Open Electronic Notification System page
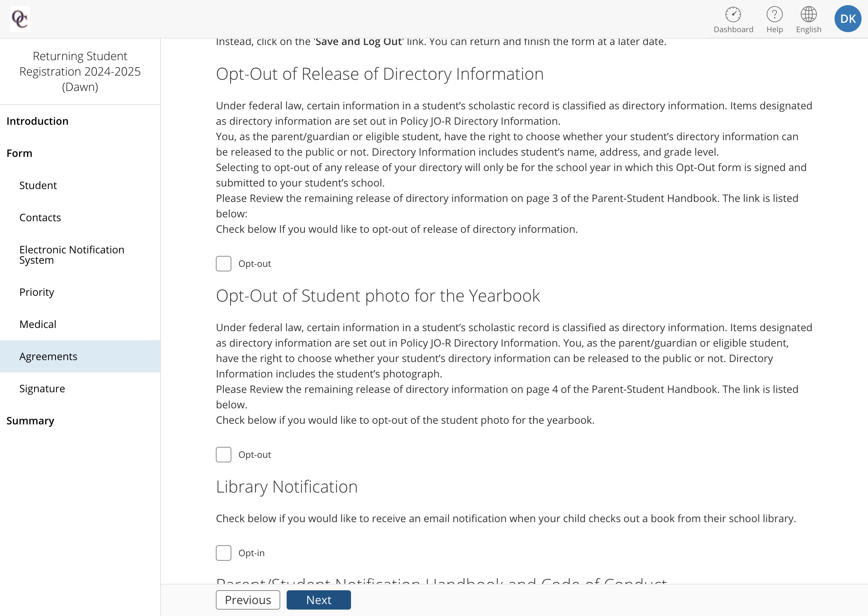This screenshot has width=868, height=616. point(72,255)
